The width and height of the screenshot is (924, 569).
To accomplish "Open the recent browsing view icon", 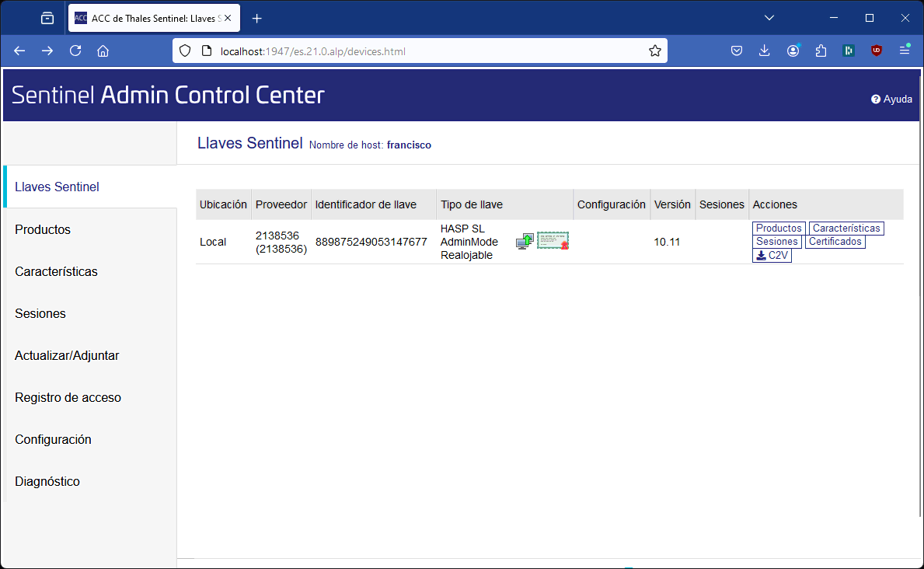I will click(47, 19).
